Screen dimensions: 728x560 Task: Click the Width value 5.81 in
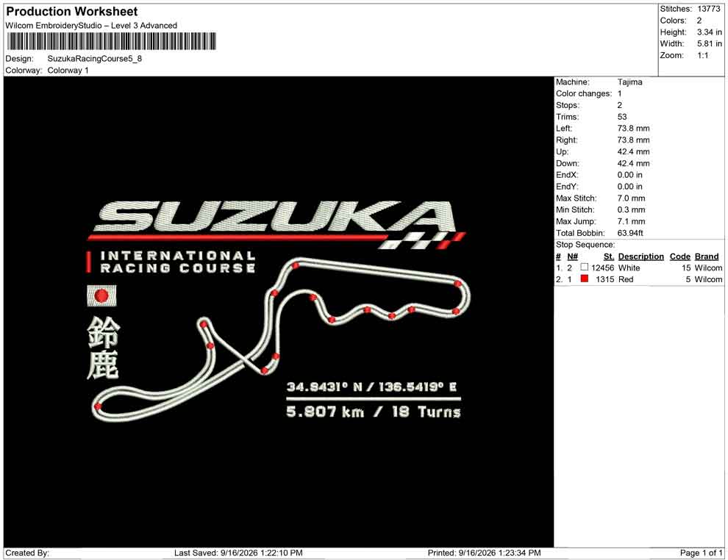(709, 43)
